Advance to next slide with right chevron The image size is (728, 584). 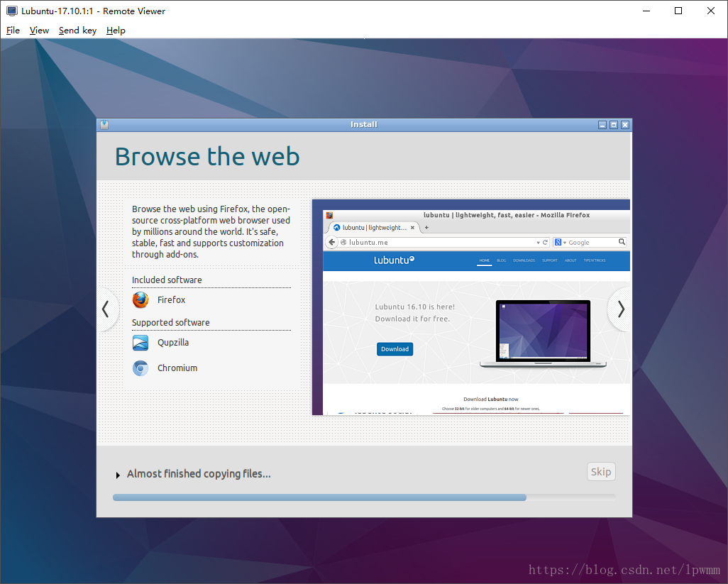[x=621, y=309]
